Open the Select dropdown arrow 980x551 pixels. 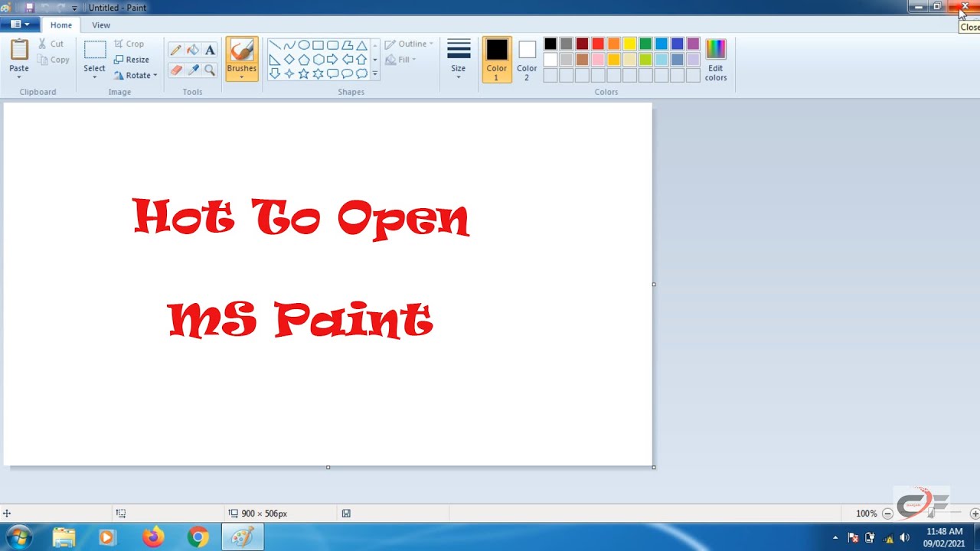(95, 77)
